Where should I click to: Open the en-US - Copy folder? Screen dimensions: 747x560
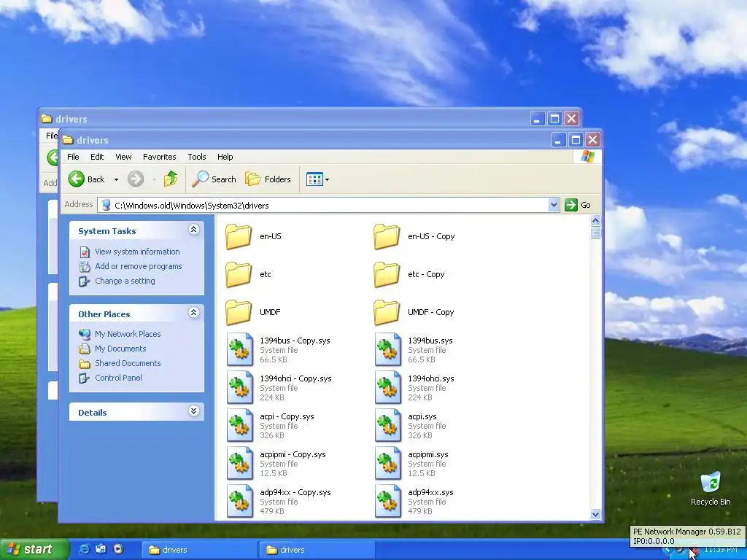pos(387,236)
